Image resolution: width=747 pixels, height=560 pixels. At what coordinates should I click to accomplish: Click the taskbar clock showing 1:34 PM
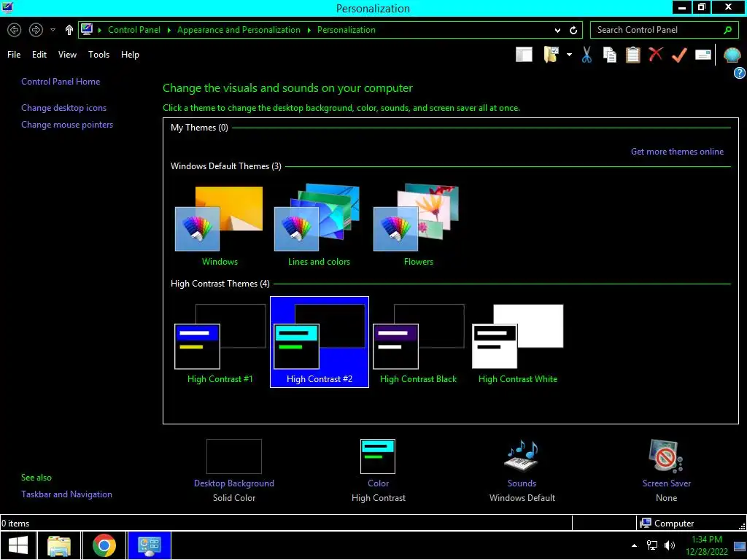click(706, 545)
